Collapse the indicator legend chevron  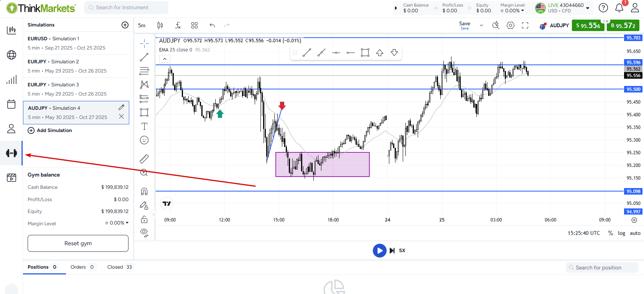pyautogui.click(x=165, y=59)
